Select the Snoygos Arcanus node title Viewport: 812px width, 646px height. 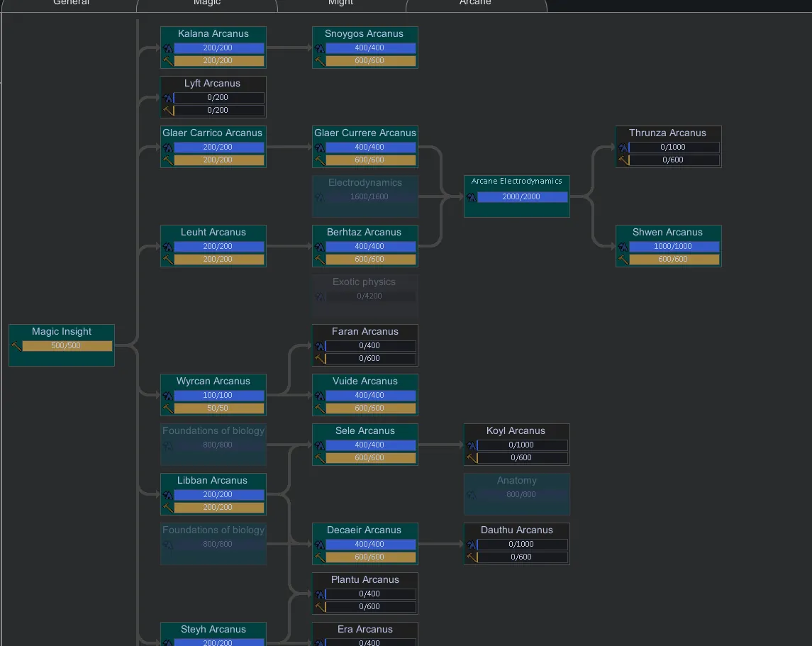(364, 33)
